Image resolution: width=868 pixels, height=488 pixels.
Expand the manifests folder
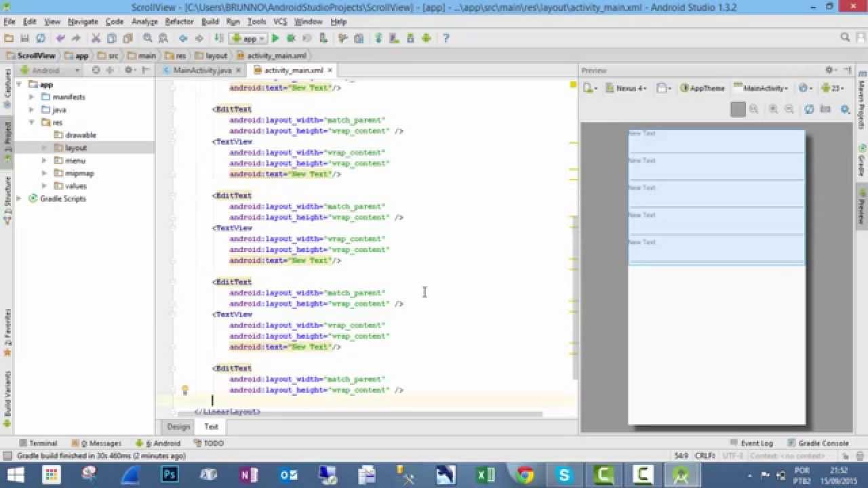31,97
